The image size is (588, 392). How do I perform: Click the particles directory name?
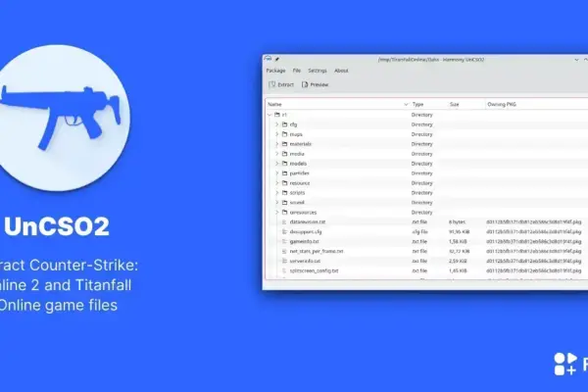point(299,173)
